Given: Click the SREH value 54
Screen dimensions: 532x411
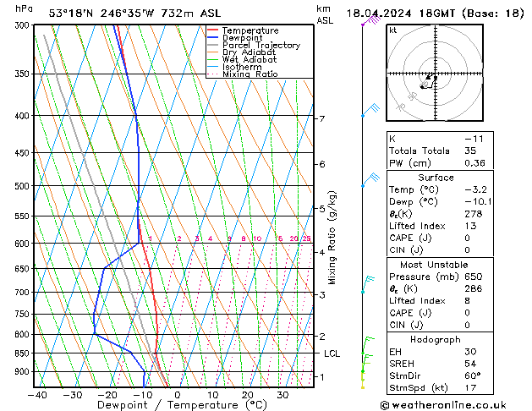Looking at the screenshot, I should (470, 364).
